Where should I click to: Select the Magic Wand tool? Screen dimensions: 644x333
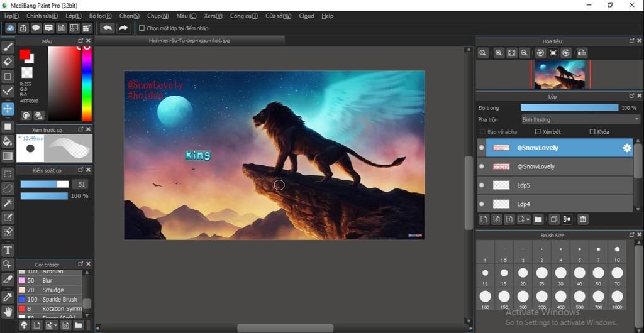click(8, 202)
